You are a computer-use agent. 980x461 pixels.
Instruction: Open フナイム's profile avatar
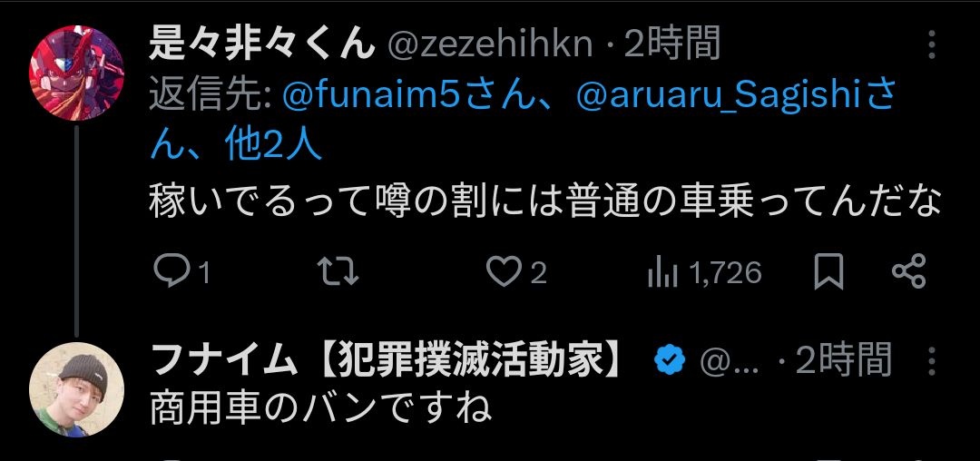pos(77,387)
